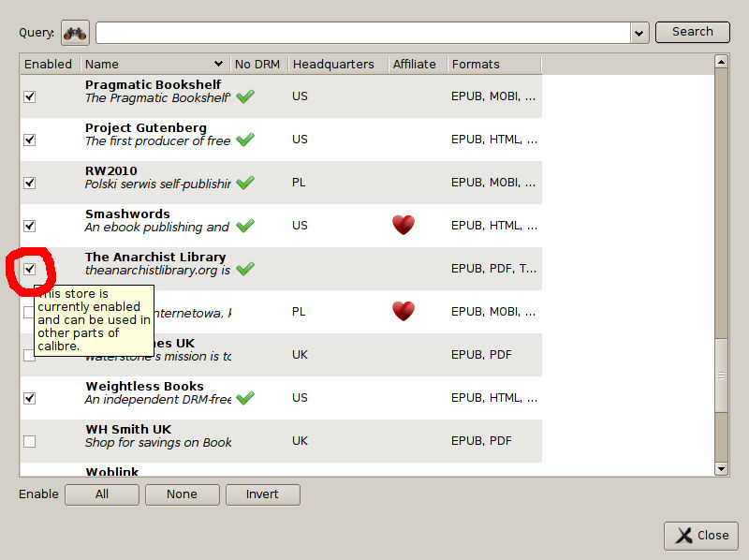Viewport: 749px width, 560px height.
Task: Click the None enable button
Action: tap(182, 494)
